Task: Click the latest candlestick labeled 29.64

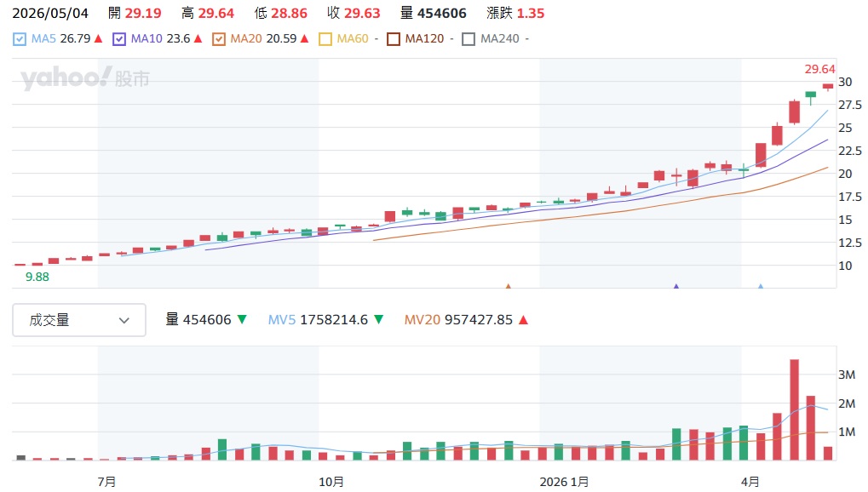Action: coord(828,86)
